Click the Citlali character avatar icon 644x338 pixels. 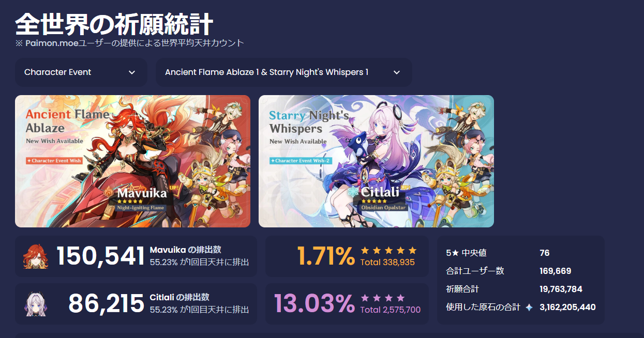pyautogui.click(x=36, y=304)
